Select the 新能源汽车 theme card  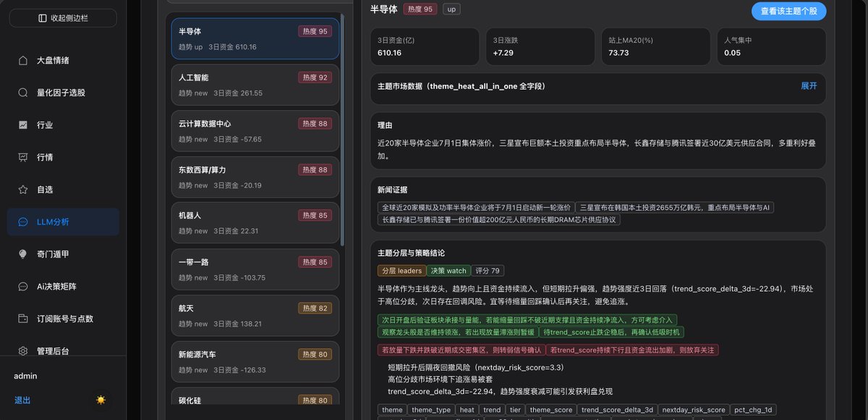coord(255,362)
